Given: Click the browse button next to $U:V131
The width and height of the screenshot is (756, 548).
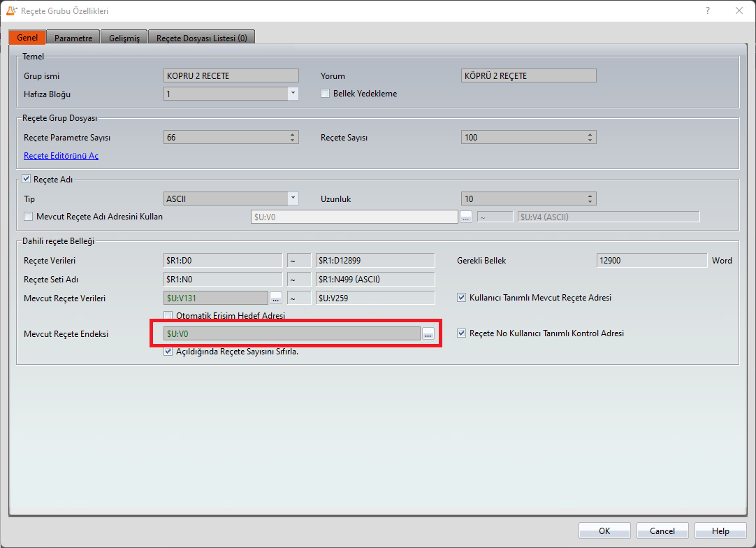Looking at the screenshot, I should coord(276,298).
